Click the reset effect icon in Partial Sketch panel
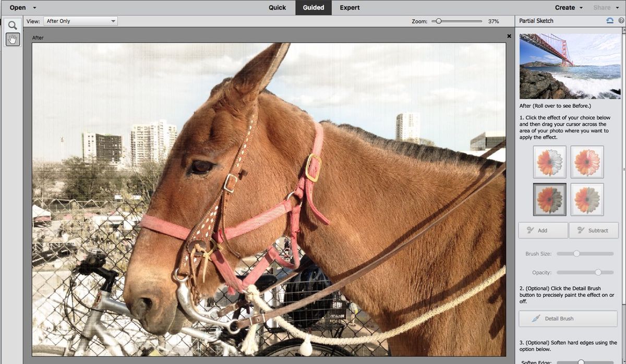The height and width of the screenshot is (364, 626). click(x=609, y=20)
